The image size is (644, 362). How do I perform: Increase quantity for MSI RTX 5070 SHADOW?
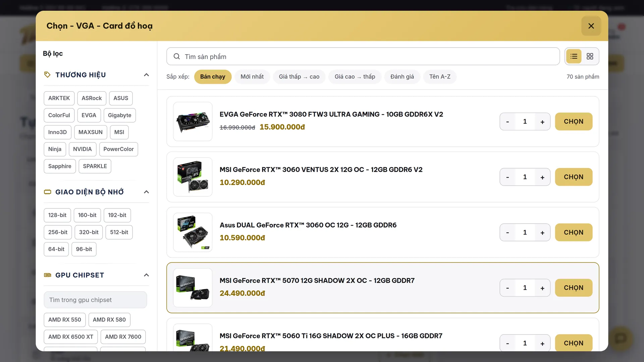point(542,288)
